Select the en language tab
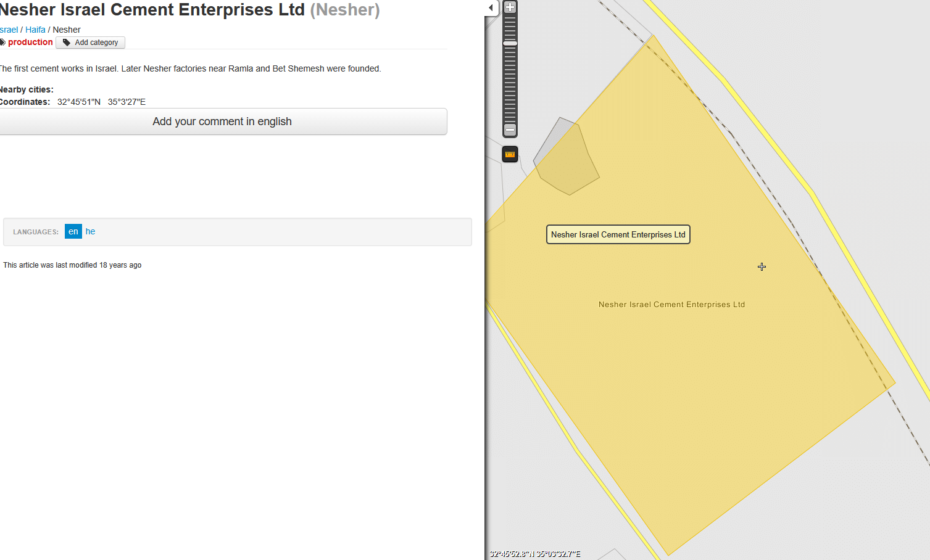This screenshot has height=560, width=930. [73, 231]
